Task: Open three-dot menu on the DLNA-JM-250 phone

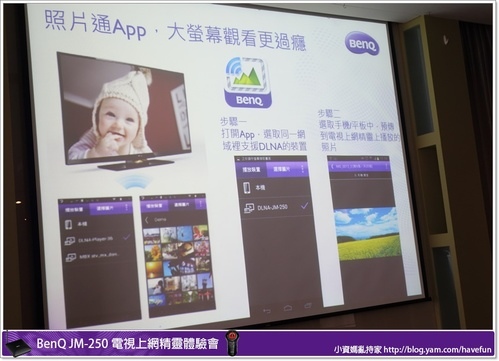Action: pos(302,169)
